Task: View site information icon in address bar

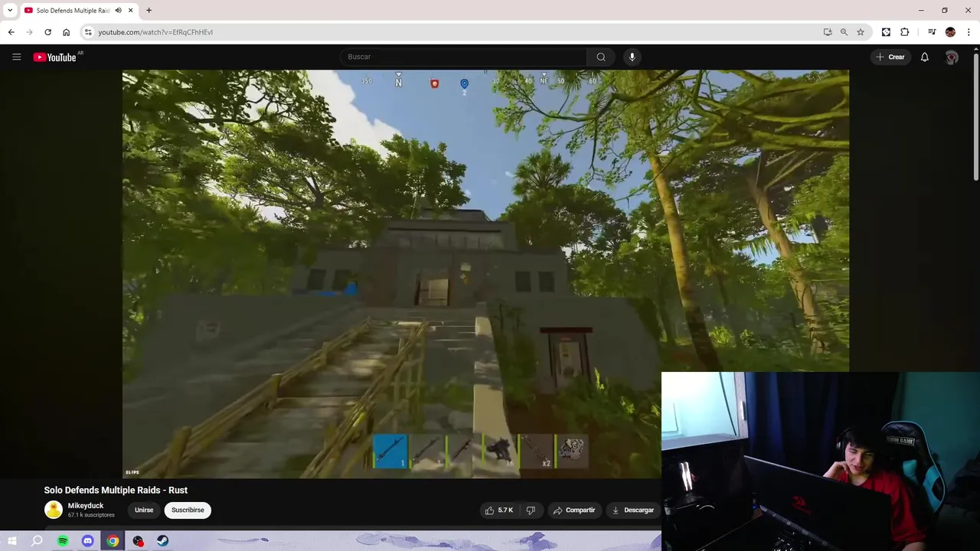Action: tap(88, 32)
